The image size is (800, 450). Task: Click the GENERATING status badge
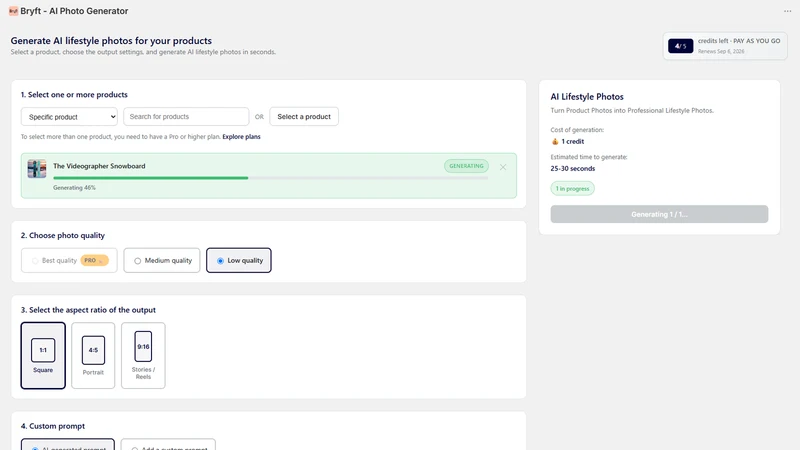coord(466,166)
